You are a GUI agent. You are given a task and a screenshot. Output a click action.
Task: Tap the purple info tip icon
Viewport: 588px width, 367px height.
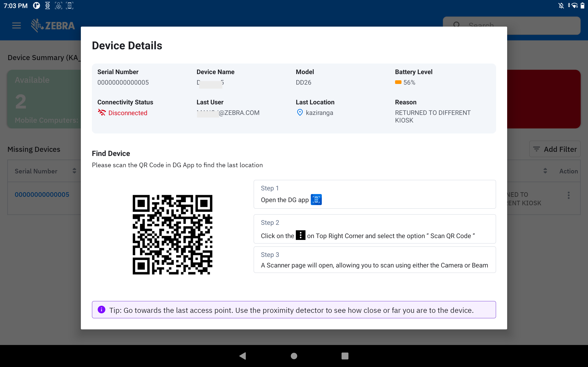point(102,310)
